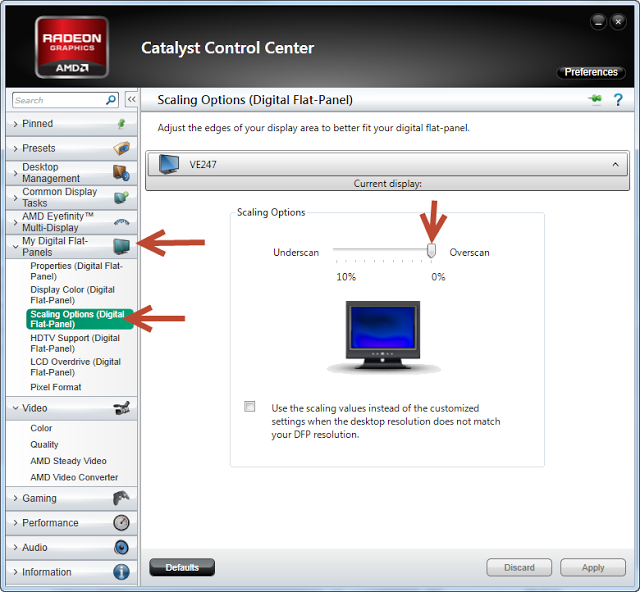Open AMD Steady Video page
Image resolution: width=640 pixels, height=592 pixels.
(68, 461)
